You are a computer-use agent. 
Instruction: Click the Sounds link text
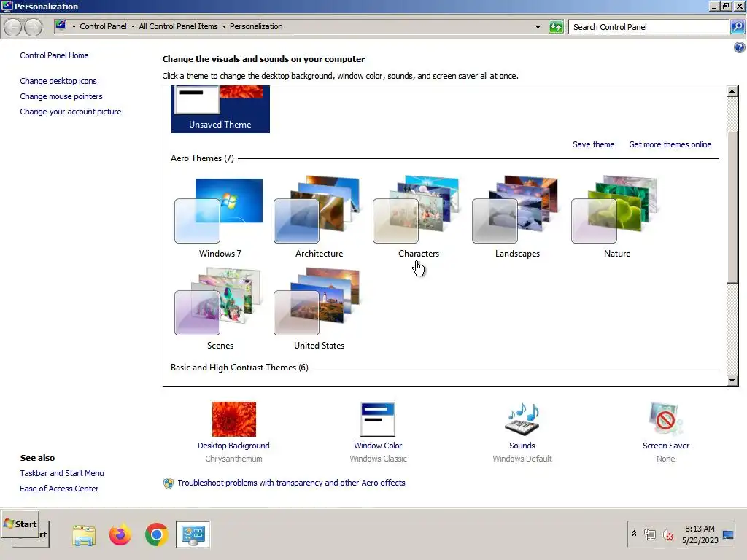(x=522, y=446)
